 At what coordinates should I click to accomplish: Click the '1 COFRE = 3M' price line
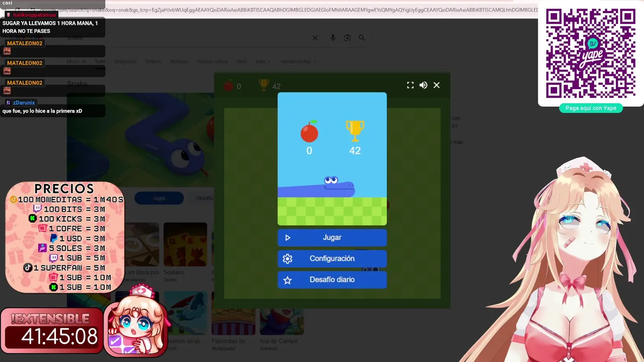[72, 229]
